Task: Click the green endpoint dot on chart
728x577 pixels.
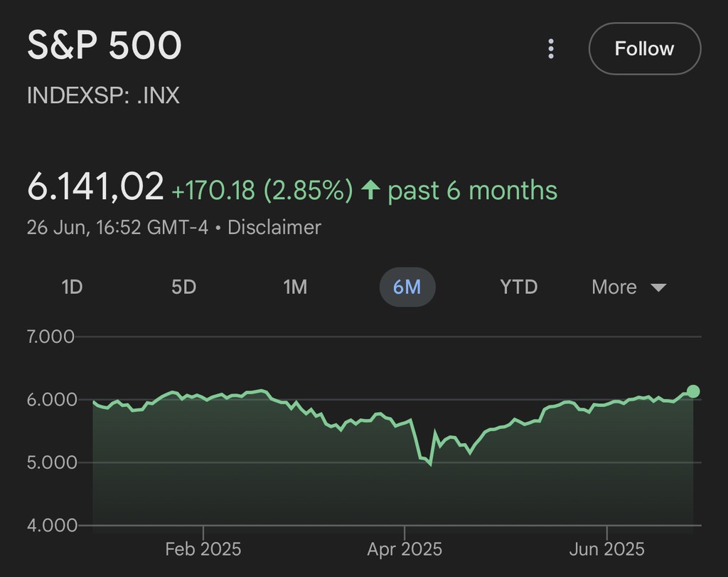Action: coord(693,391)
